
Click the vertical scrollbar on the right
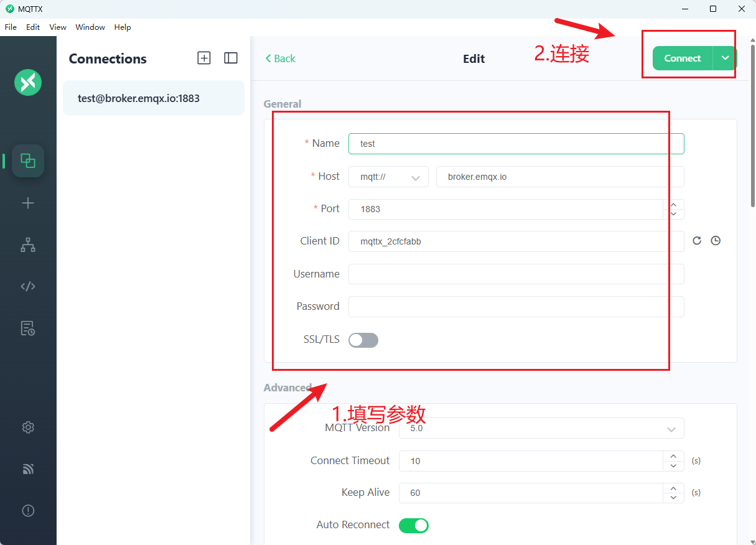click(753, 124)
